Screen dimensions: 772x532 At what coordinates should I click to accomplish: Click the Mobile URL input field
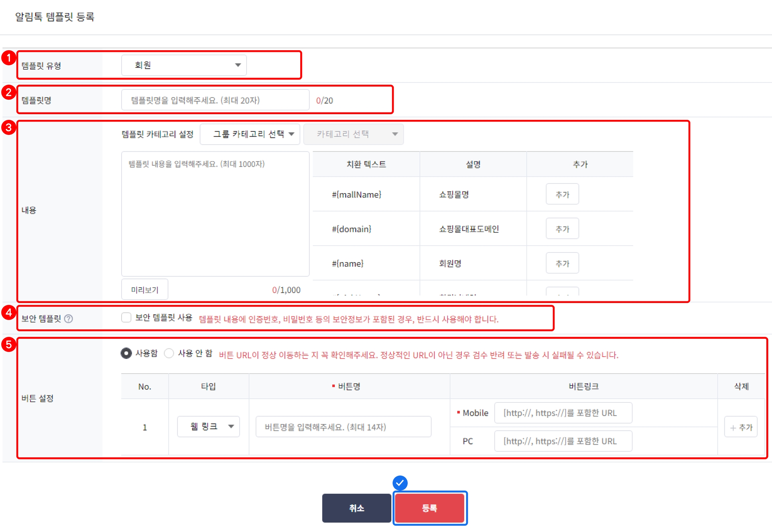click(x=563, y=413)
